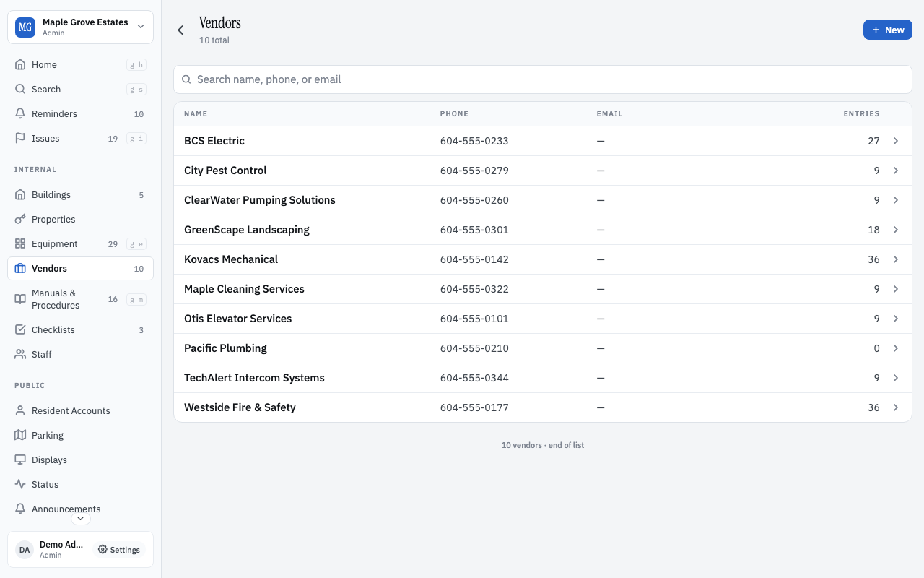The height and width of the screenshot is (578, 924).
Task: Click the magnifier icon in search field
Action: coord(186,79)
